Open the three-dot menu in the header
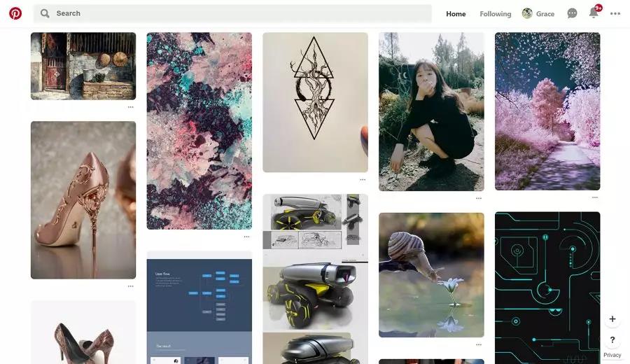This screenshot has height=364, width=630. (615, 14)
